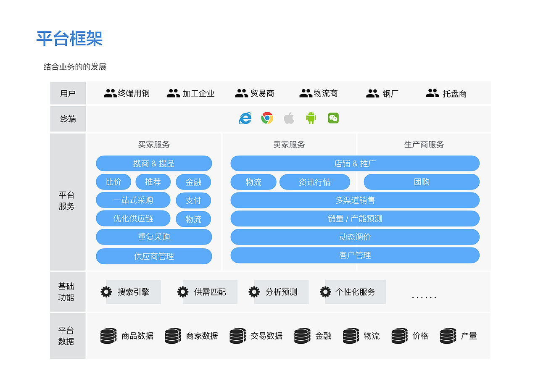Click the 托盘商 user label
Image resolution: width=538 pixels, height=392 pixels.
point(455,94)
